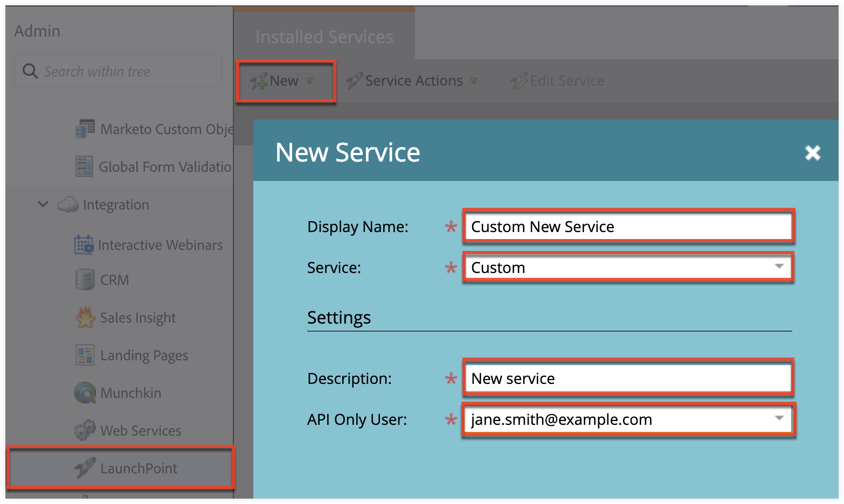Click the Interactive Webinars calendar icon
Image resolution: width=844 pixels, height=504 pixels.
tap(85, 244)
